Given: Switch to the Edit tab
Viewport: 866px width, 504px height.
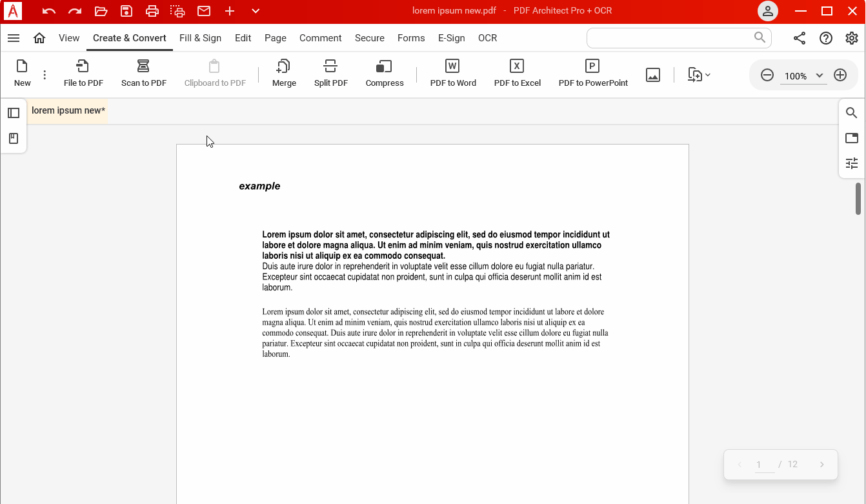Looking at the screenshot, I should point(243,38).
